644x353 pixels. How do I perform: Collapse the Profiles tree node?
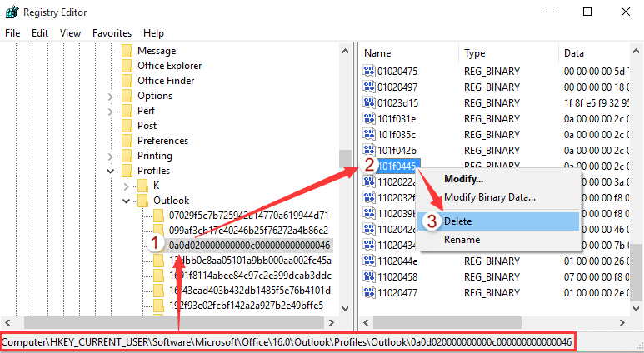pyautogui.click(x=111, y=171)
